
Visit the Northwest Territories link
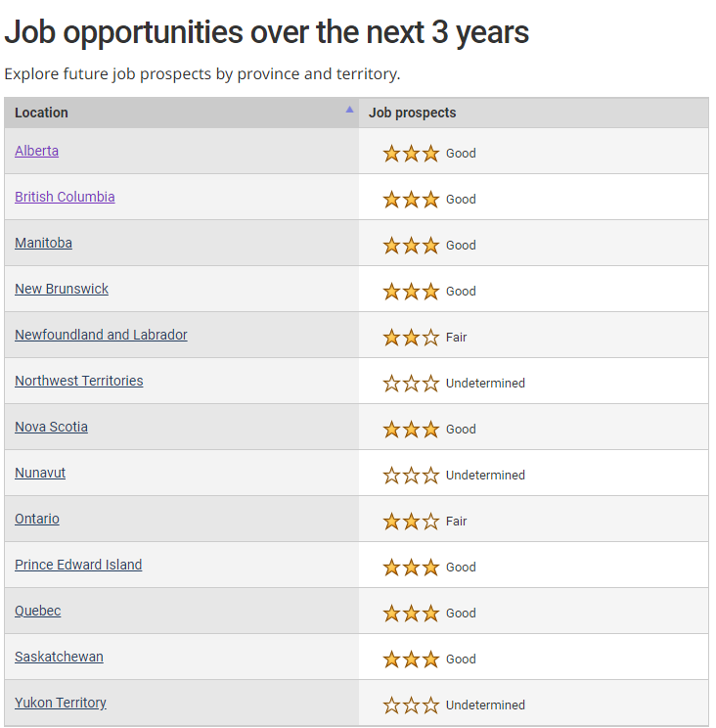click(78, 381)
